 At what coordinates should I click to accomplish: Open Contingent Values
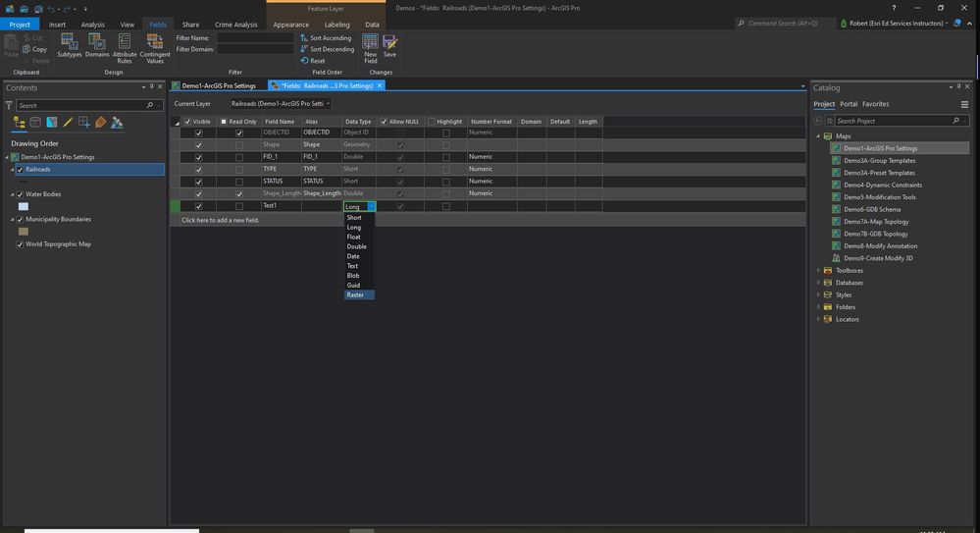point(155,48)
